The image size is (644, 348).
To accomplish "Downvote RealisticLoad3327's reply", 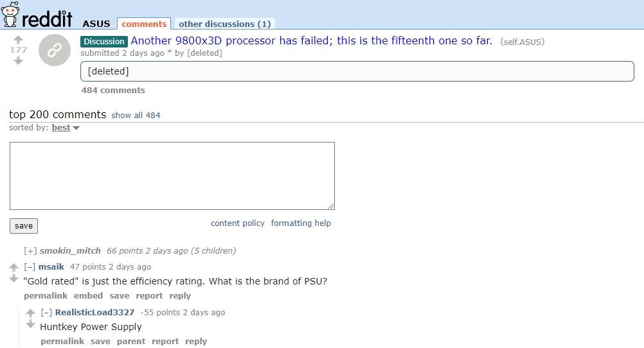I will tap(30, 324).
